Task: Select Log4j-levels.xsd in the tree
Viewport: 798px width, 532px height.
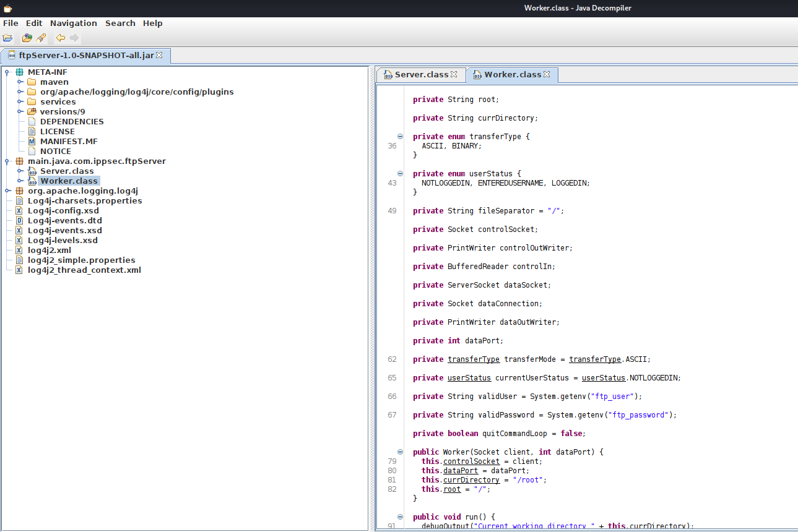Action: click(x=63, y=240)
